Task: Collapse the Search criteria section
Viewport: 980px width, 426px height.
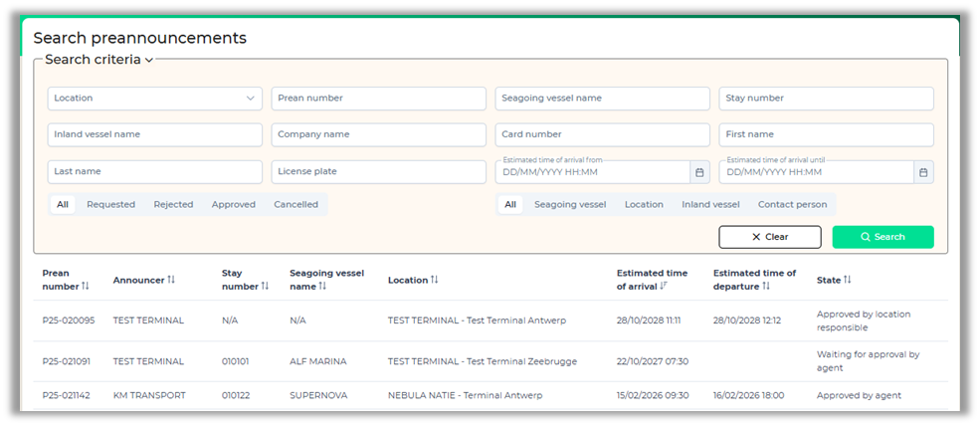Action: tap(148, 60)
